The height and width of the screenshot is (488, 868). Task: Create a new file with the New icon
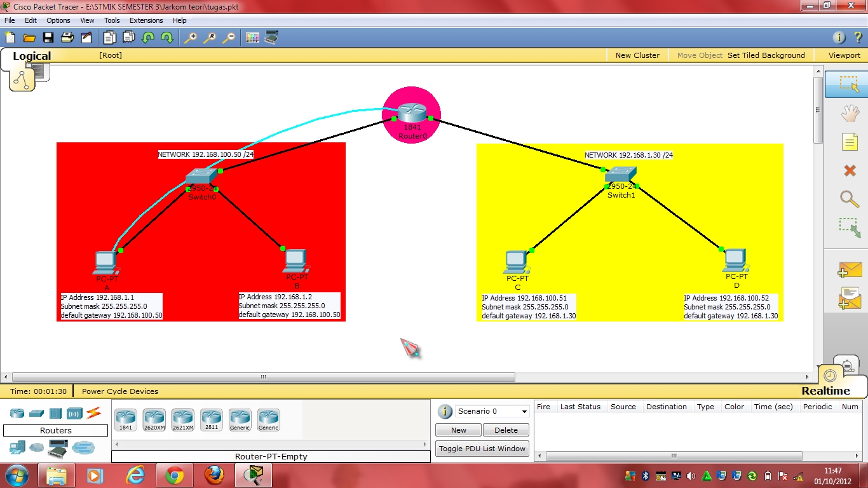pyautogui.click(x=10, y=37)
